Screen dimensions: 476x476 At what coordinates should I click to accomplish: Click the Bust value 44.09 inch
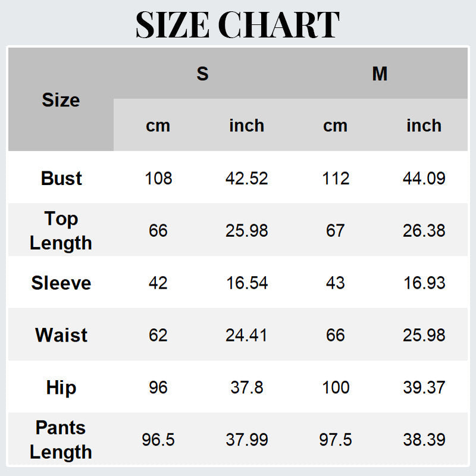[x=424, y=178]
